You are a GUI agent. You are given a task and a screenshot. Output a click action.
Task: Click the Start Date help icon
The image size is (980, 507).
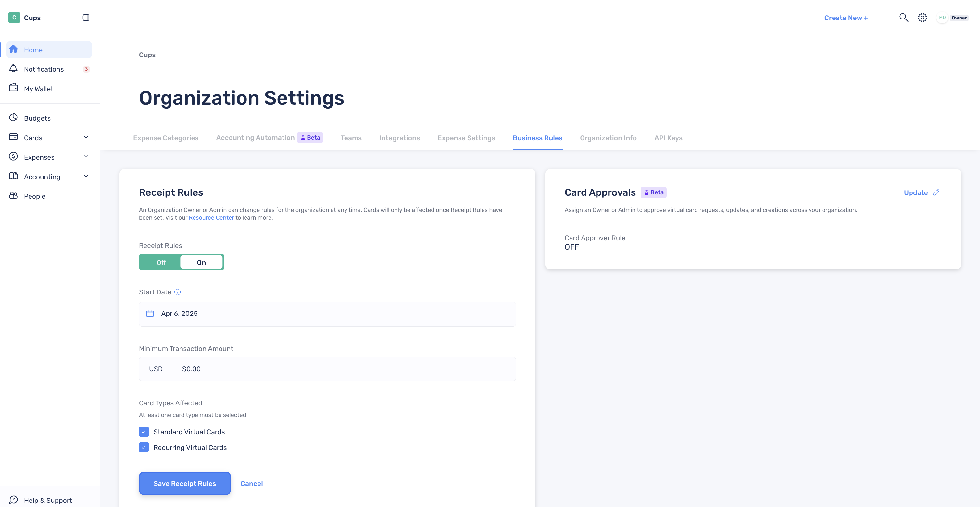point(177,292)
